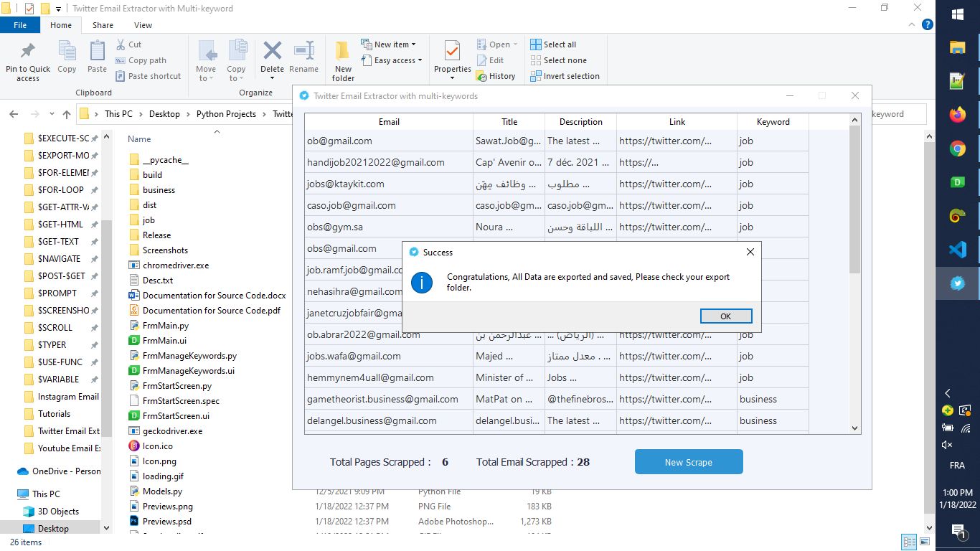Open the File menu tab
Viewport: 980px width, 551px height.
coord(20,25)
